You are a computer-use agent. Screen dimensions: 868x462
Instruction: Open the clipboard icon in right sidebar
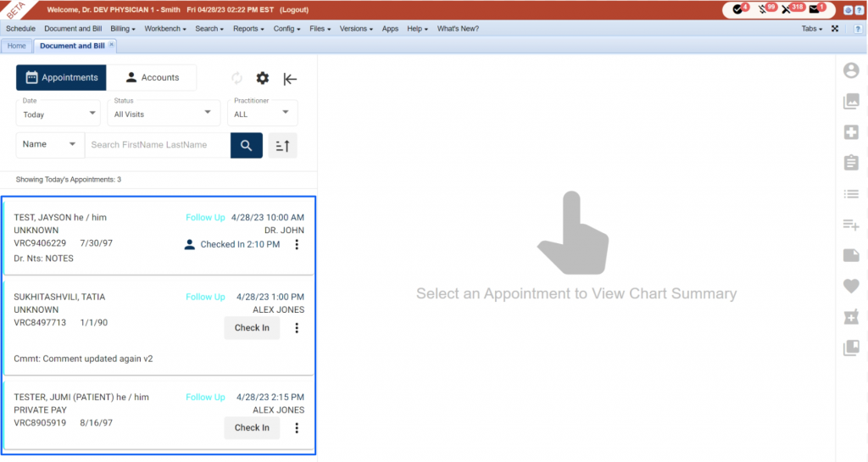tap(851, 163)
